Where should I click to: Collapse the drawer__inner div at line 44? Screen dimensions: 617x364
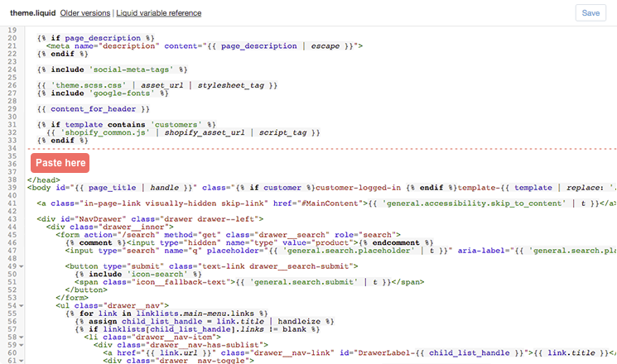22,227
